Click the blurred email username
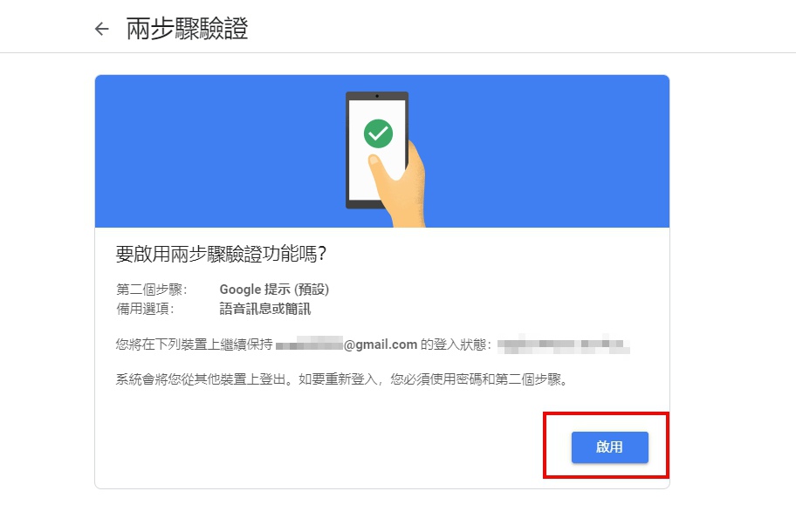The image size is (796, 532). 309,344
